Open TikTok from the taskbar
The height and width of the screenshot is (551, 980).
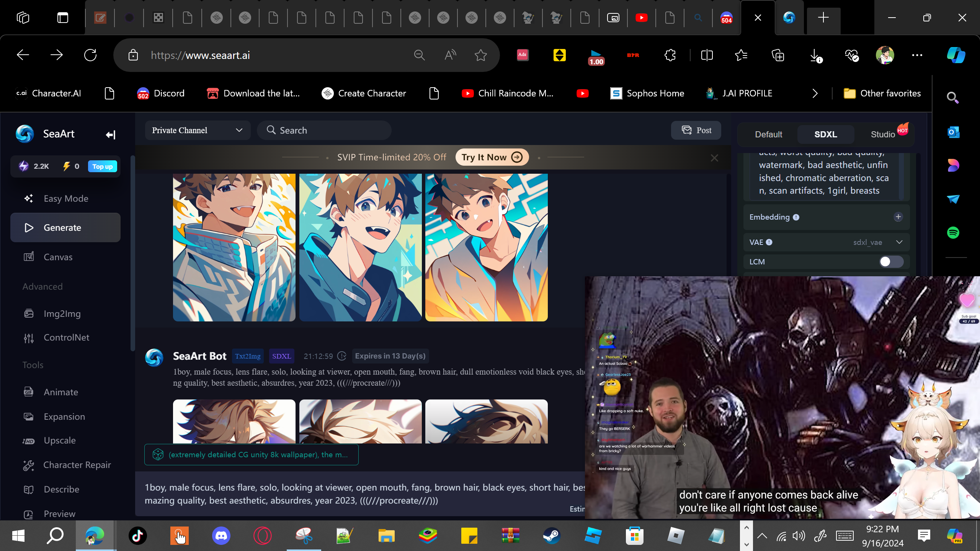tap(138, 536)
